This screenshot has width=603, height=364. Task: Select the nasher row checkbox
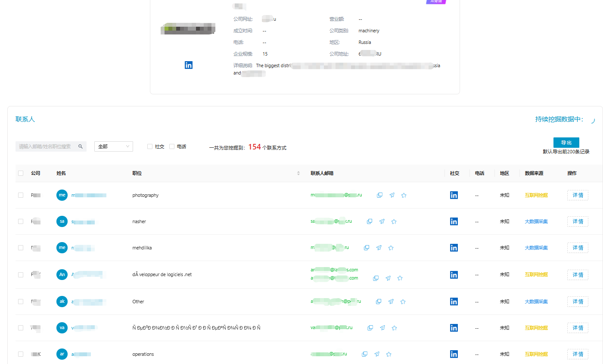[x=21, y=221]
